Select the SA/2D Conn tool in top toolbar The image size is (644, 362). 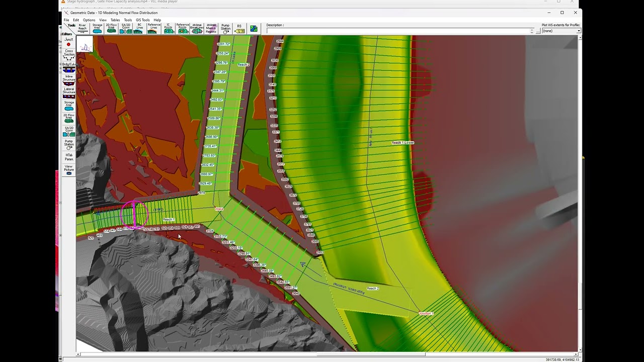point(126,28)
